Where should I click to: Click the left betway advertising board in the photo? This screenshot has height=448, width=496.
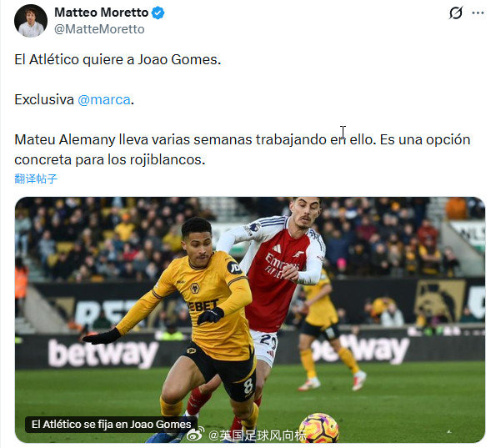coord(103,353)
